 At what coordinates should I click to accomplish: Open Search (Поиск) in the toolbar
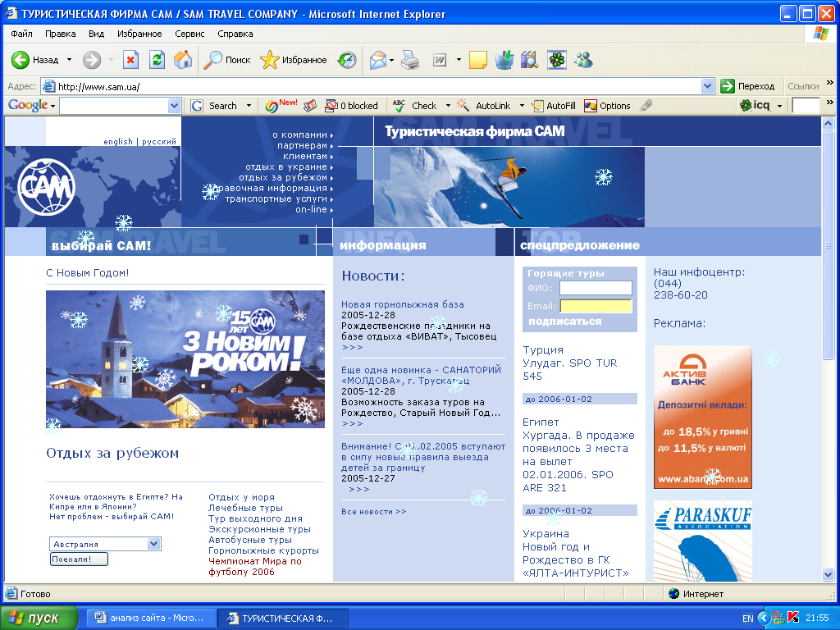(227, 60)
